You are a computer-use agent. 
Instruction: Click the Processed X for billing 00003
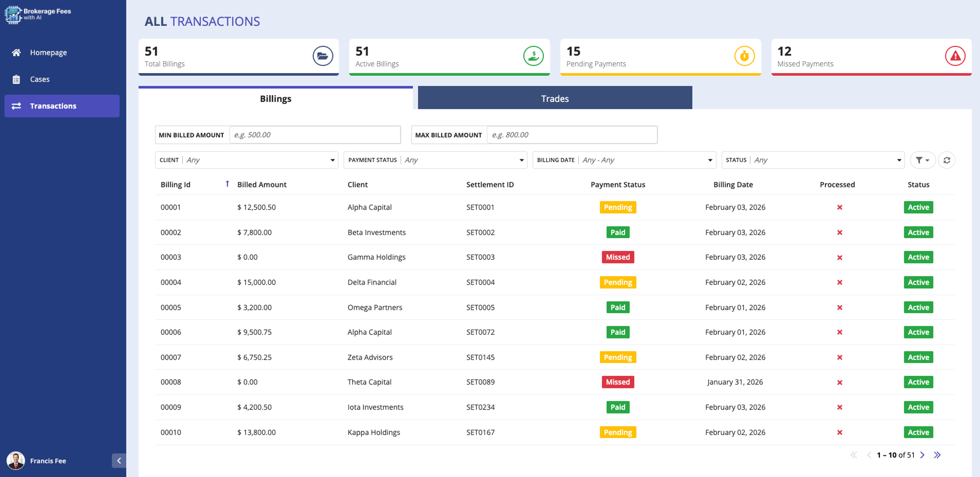840,258
